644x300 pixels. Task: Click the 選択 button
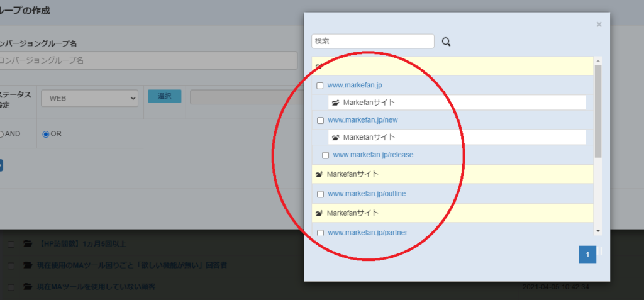(165, 96)
